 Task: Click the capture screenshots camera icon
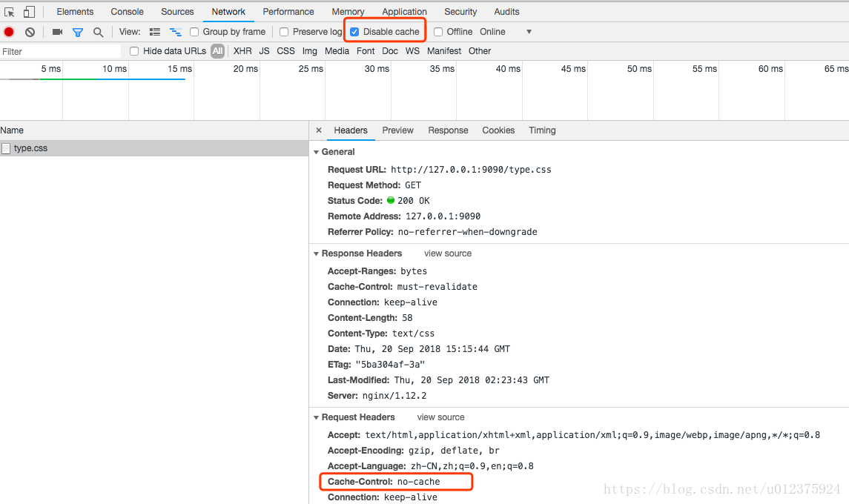click(x=57, y=32)
